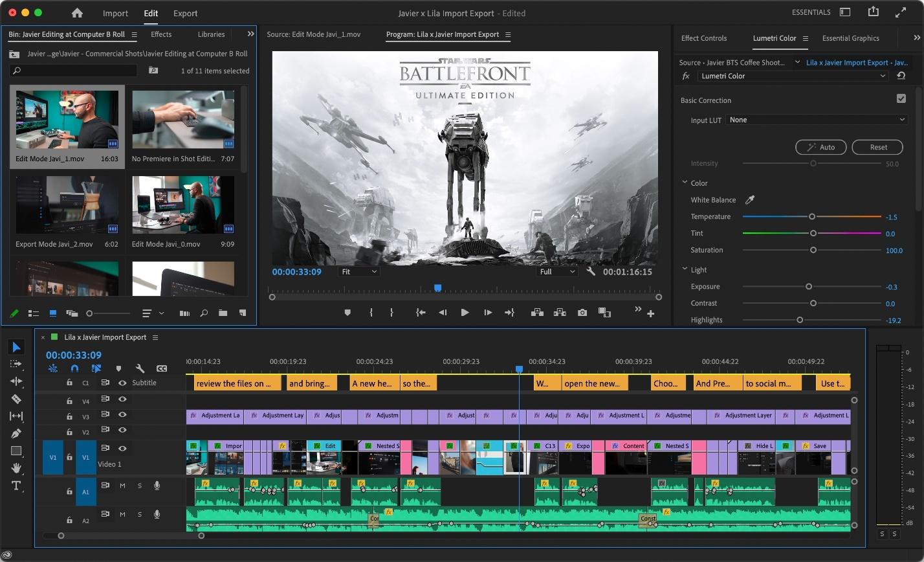Step back one frame

(x=443, y=312)
